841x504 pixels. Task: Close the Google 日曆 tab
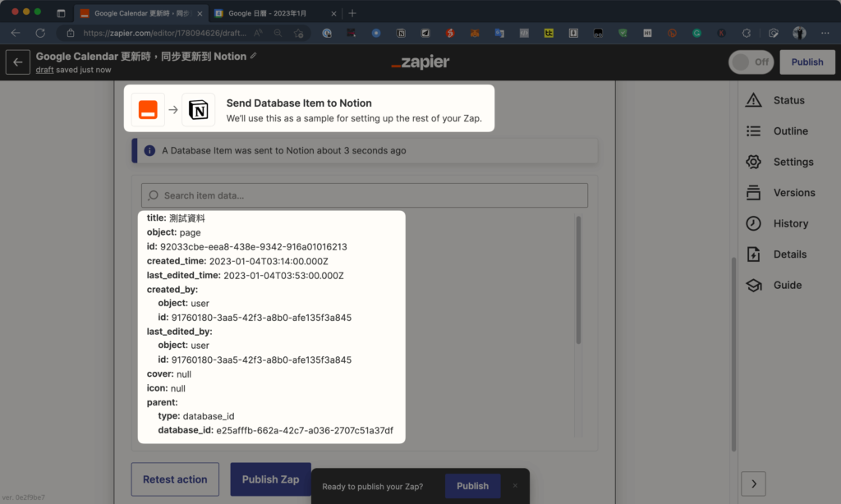(333, 14)
